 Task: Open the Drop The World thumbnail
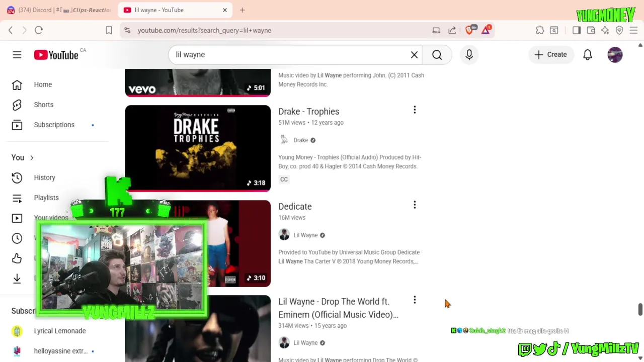pyautogui.click(x=198, y=328)
